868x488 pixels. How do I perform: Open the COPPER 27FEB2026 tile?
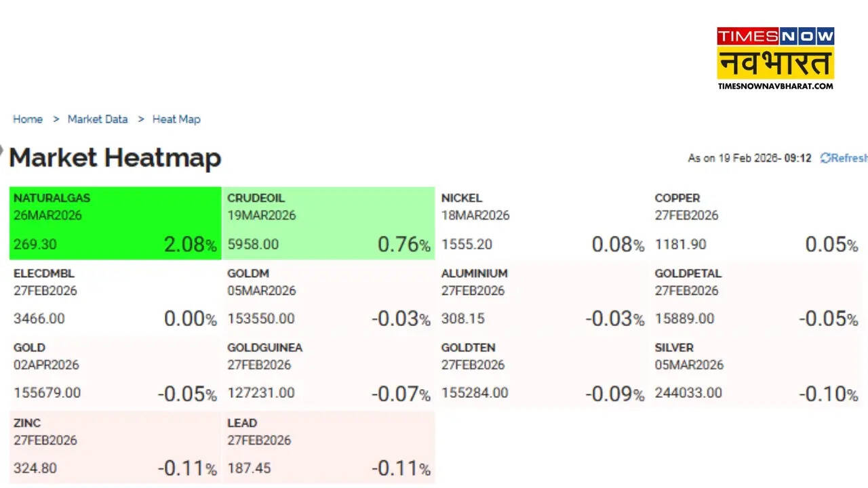pyautogui.click(x=756, y=223)
